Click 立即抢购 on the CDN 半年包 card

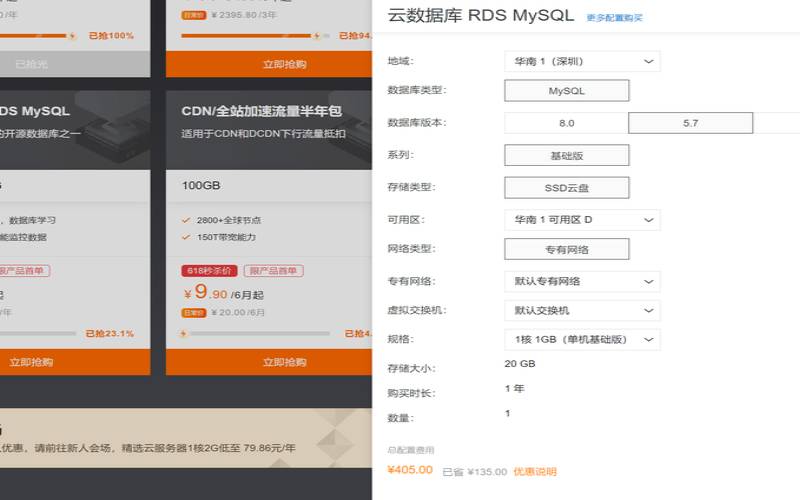pos(269,362)
